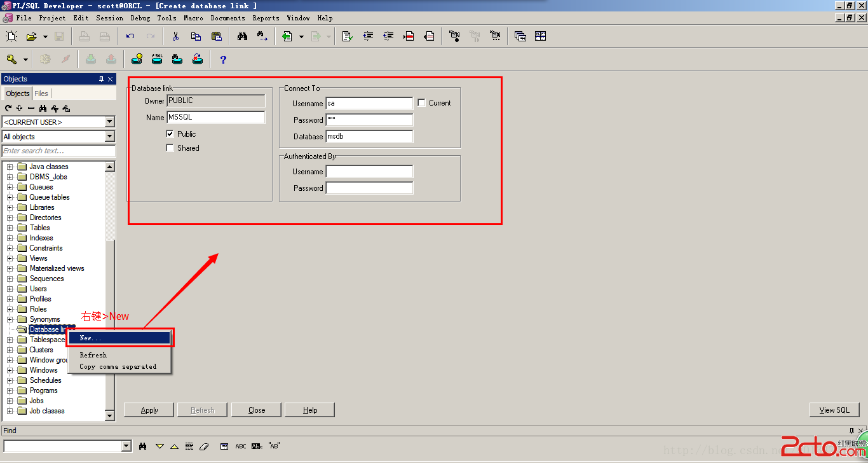The image size is (868, 463).
Task: Open the All objects filter dropdown
Action: click(x=110, y=136)
